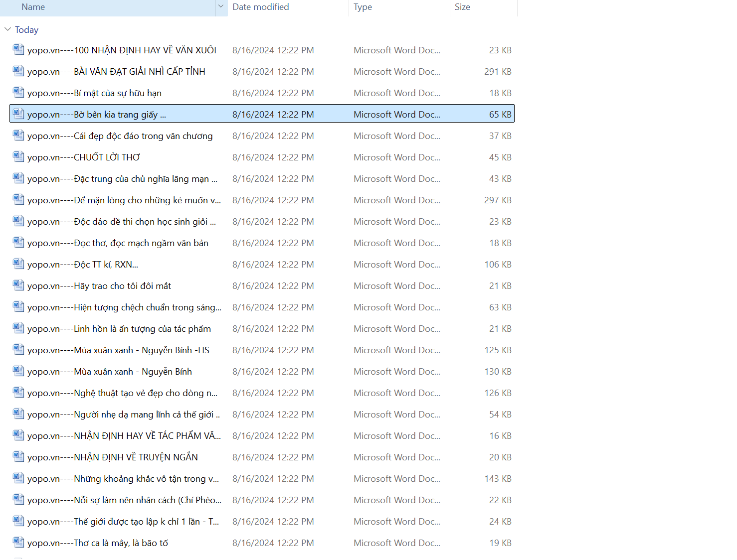Viewport: 737px width, 560px height.
Task: Click the 106 KB size cell
Action: pyautogui.click(x=498, y=265)
